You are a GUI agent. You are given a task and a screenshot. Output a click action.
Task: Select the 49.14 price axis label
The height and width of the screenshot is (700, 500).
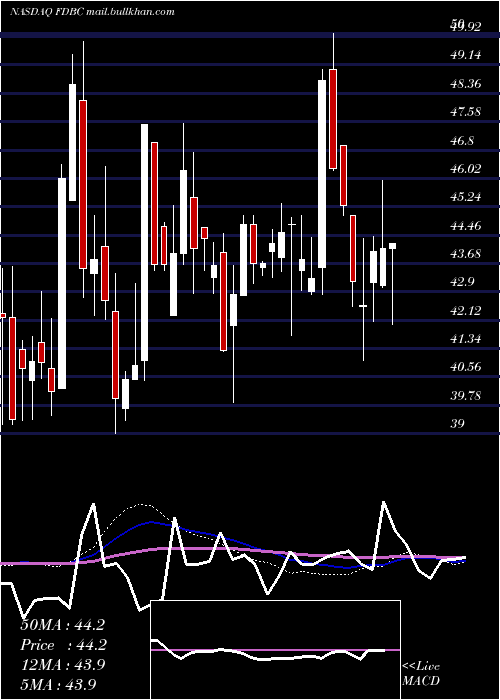coord(466,55)
